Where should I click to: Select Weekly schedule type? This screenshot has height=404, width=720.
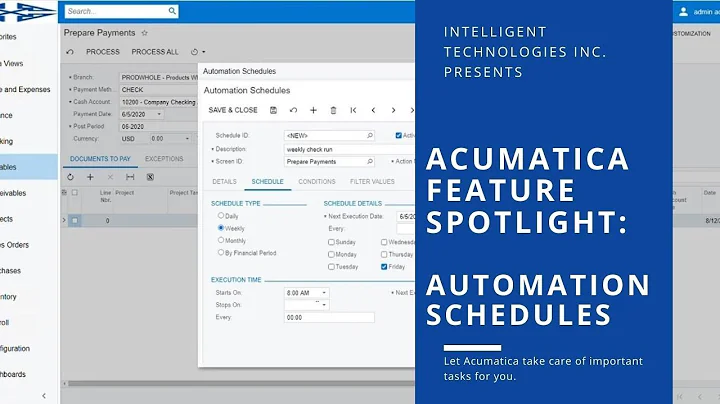221,228
